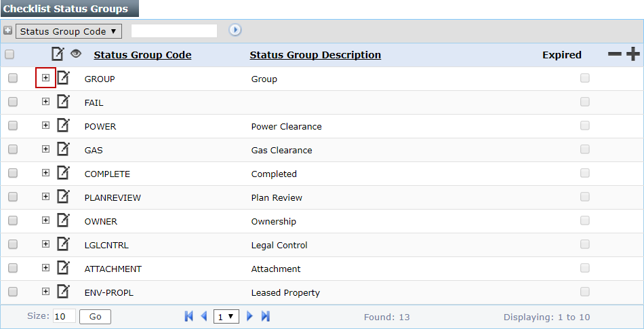Sort by Status Group Code column
Image resolution: width=644 pixels, height=329 pixels.
(142, 55)
